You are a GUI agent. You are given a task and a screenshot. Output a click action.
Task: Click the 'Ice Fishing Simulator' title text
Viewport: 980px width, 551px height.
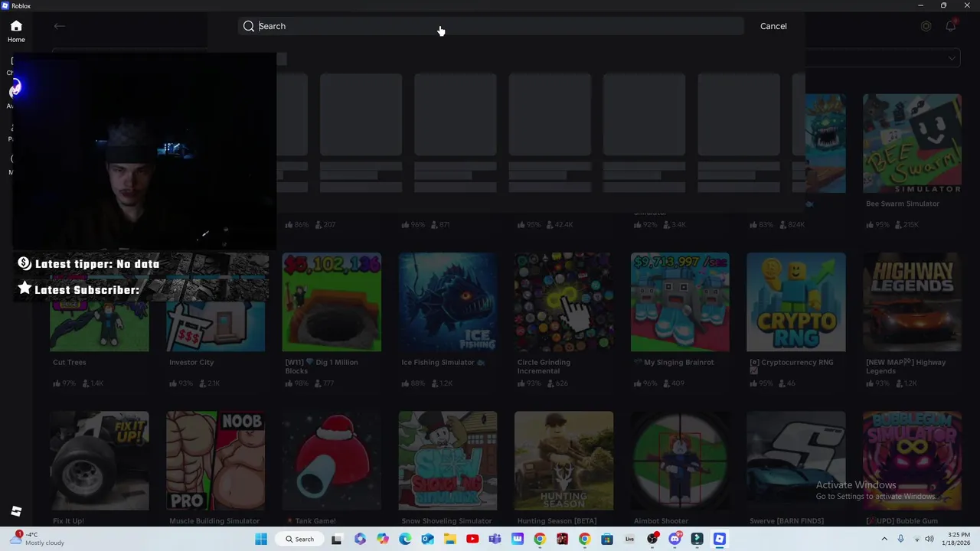pos(437,362)
